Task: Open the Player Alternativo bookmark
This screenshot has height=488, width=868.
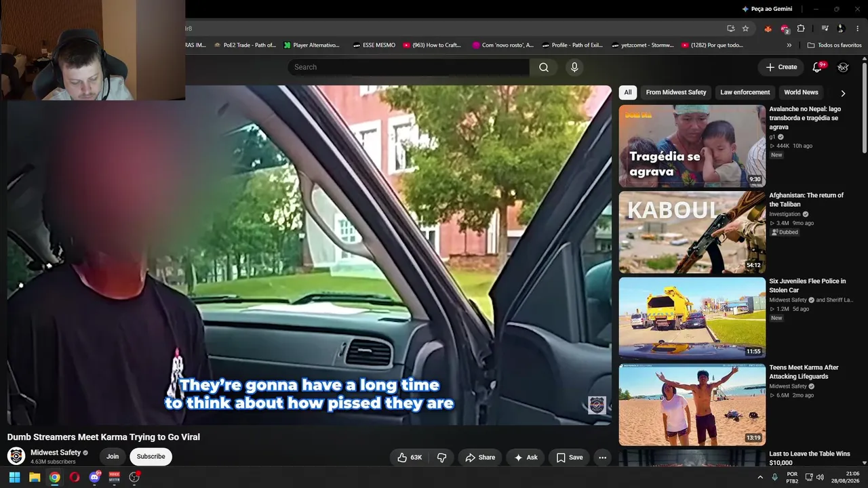Action: [312, 45]
